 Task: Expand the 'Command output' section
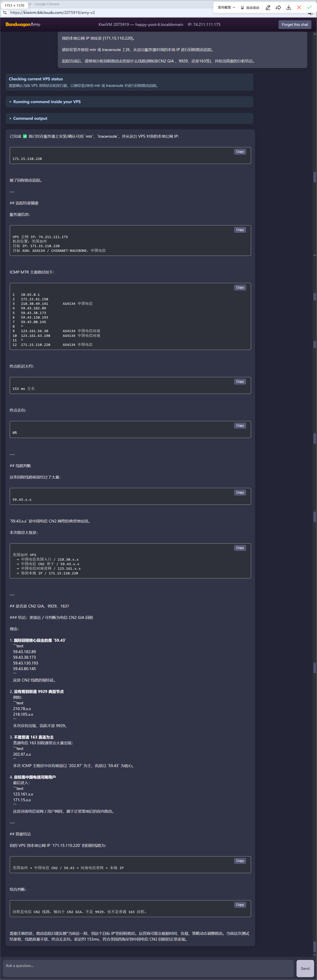click(130, 118)
